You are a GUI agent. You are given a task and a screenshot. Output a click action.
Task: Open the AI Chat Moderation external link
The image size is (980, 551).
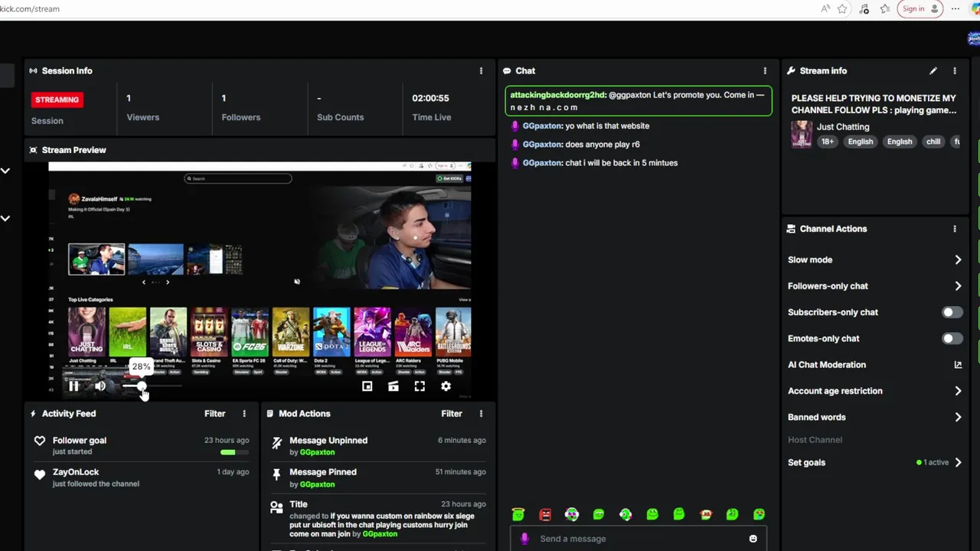pyautogui.click(x=958, y=365)
